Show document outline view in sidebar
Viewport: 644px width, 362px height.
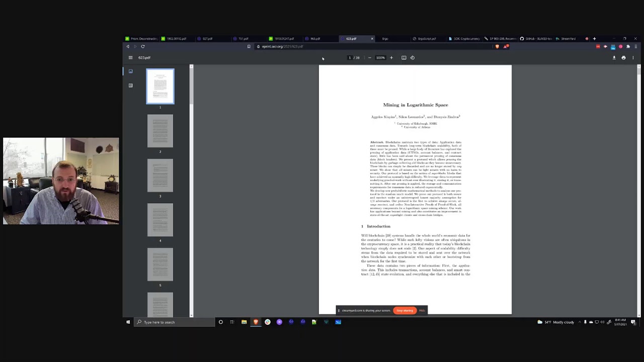(x=130, y=85)
